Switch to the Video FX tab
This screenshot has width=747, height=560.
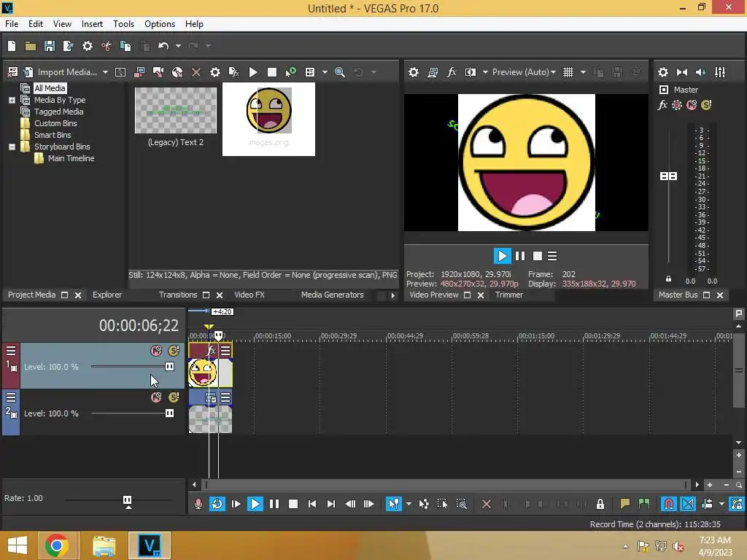(249, 295)
